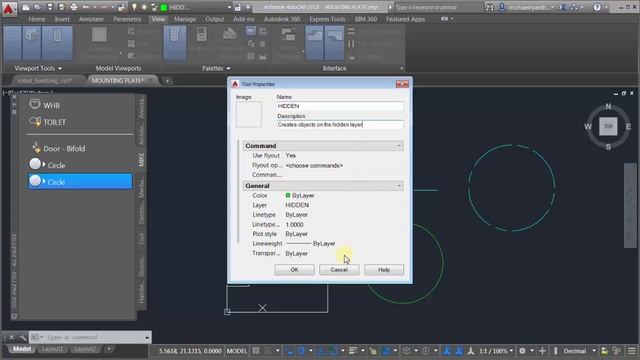This screenshot has width=640, height=360.
Task: Open the HIDD... layer dropdown in the quick access toolbar
Action: (x=229, y=7)
